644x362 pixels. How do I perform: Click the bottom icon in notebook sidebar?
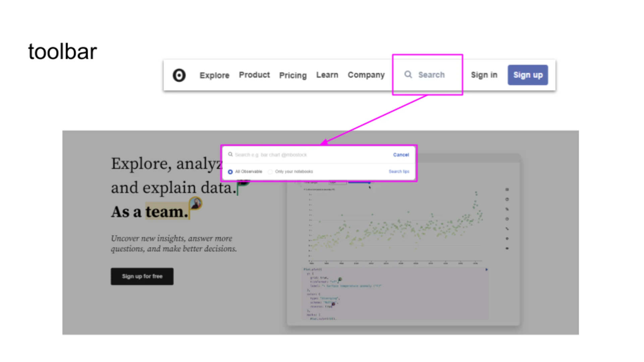coord(507,248)
